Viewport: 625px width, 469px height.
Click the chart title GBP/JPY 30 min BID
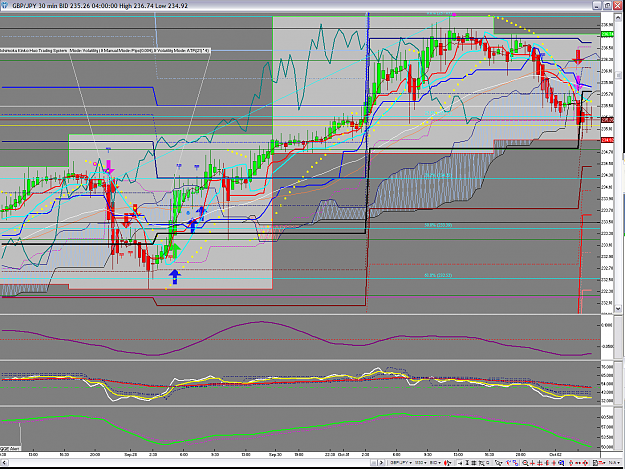[41, 6]
